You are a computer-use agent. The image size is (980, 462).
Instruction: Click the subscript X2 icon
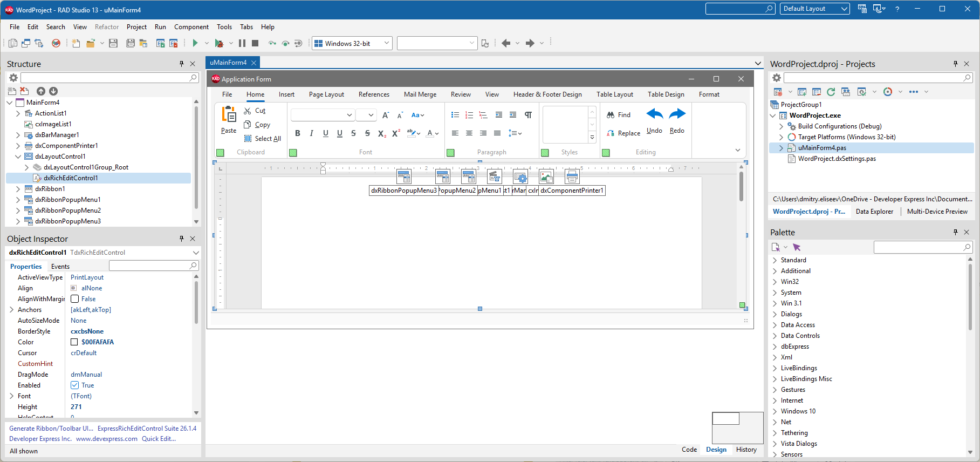pyautogui.click(x=382, y=133)
